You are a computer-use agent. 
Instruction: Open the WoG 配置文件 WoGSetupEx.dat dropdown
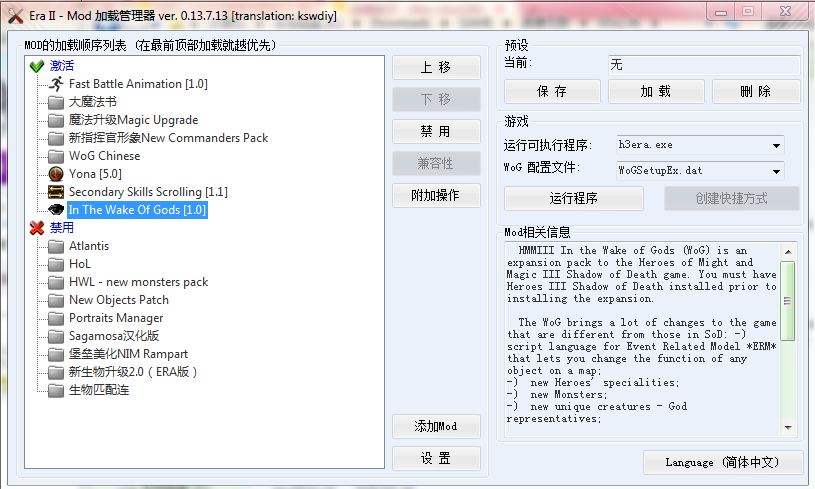tap(776, 171)
